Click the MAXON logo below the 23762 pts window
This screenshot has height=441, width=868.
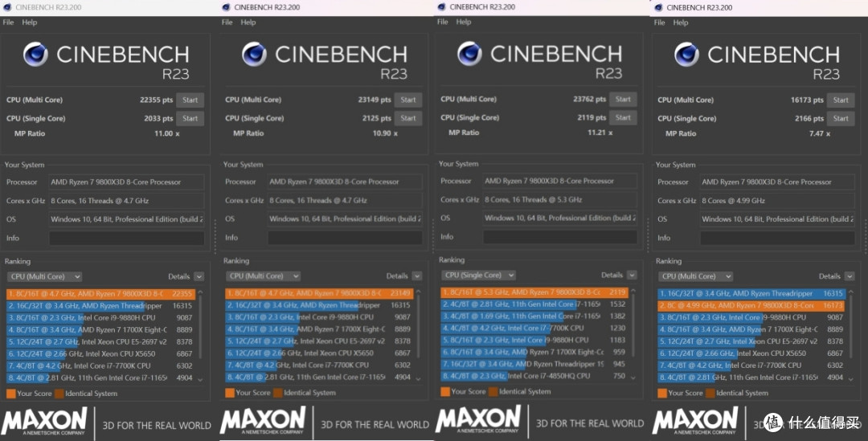tap(478, 419)
